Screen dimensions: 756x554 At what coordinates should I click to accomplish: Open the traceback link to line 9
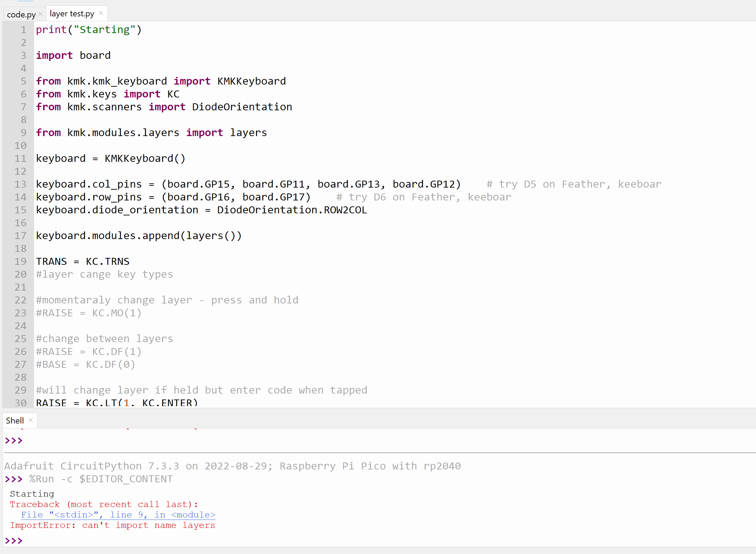[x=118, y=515]
